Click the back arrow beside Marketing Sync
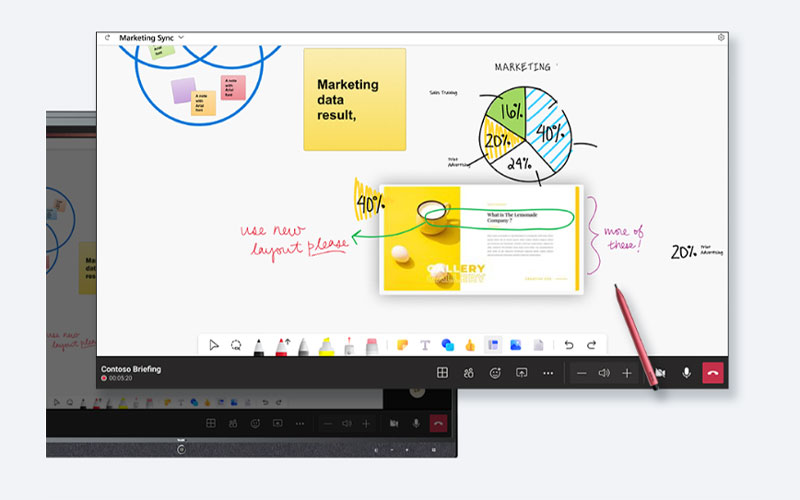 click(107, 38)
